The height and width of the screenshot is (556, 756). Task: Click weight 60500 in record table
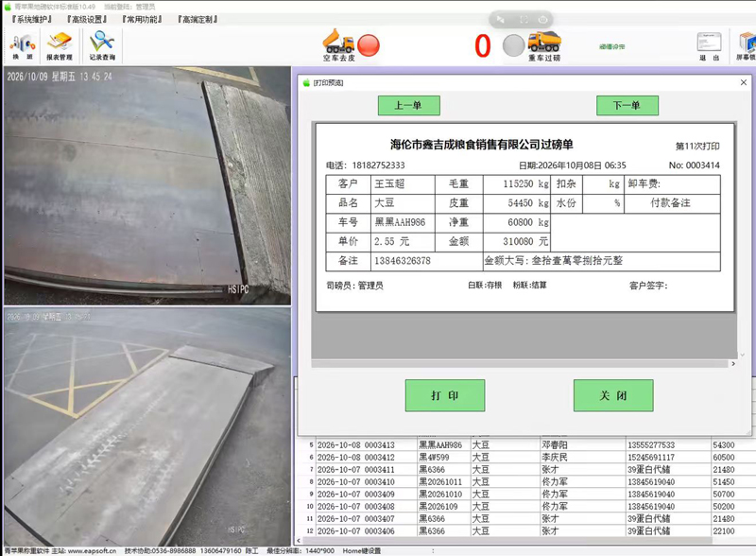[x=724, y=457]
